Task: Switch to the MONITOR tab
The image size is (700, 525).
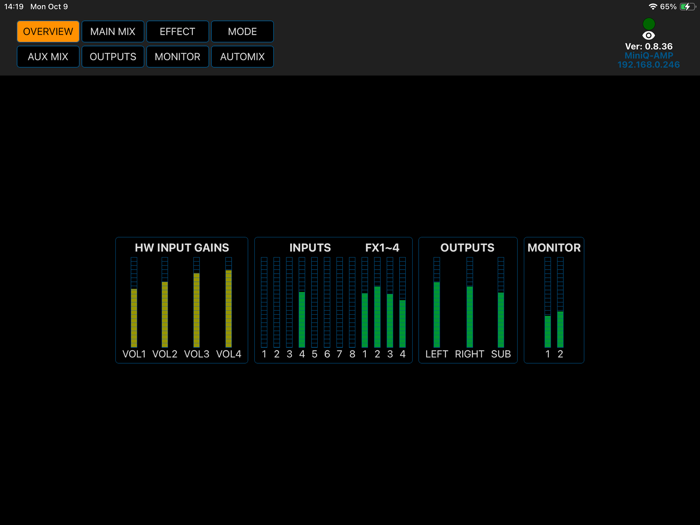Action: (178, 57)
